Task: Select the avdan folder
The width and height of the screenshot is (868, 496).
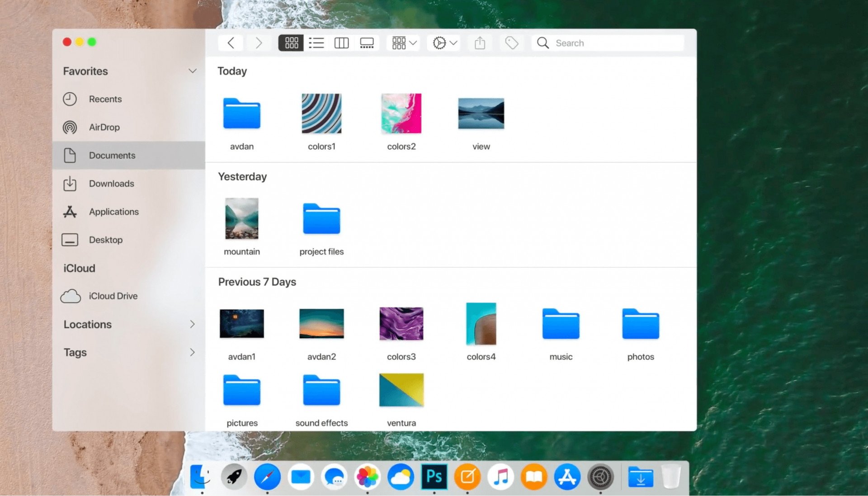Action: (242, 113)
